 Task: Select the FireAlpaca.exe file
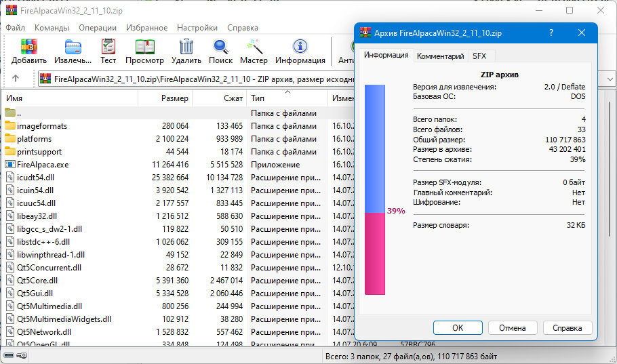(43, 164)
